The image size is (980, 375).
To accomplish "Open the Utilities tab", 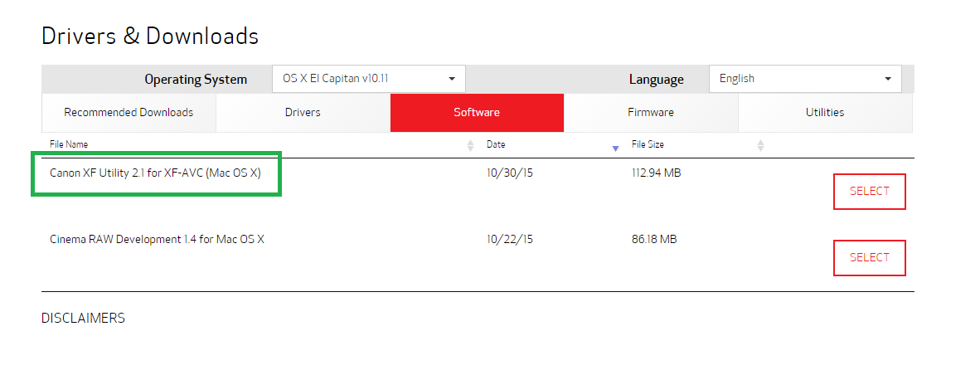I will coord(825,113).
